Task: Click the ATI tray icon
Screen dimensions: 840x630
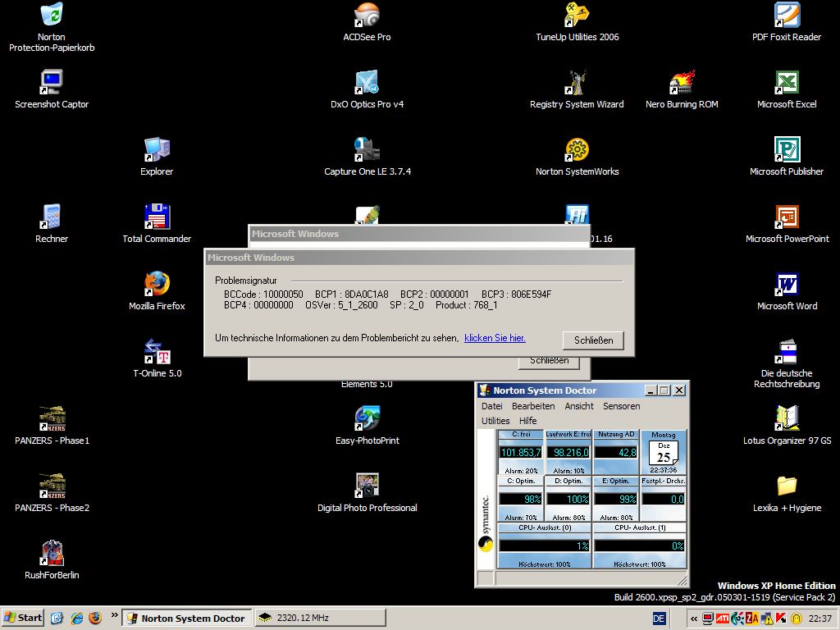Action: [x=723, y=619]
